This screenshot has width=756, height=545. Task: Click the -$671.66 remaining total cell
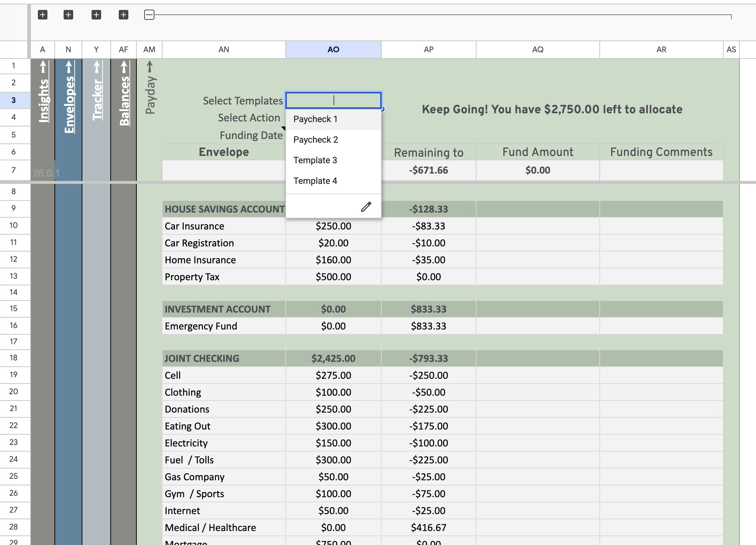tap(429, 170)
